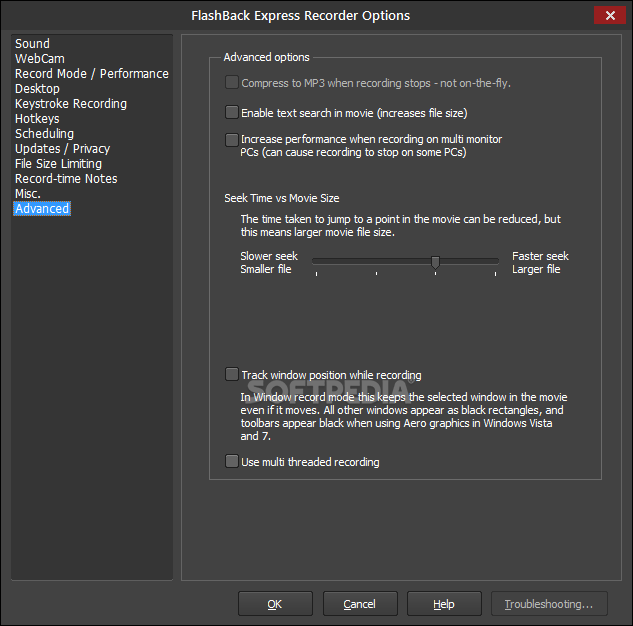Enable Use multi threaded recording
This screenshot has height=626, width=633.
pos(232,461)
